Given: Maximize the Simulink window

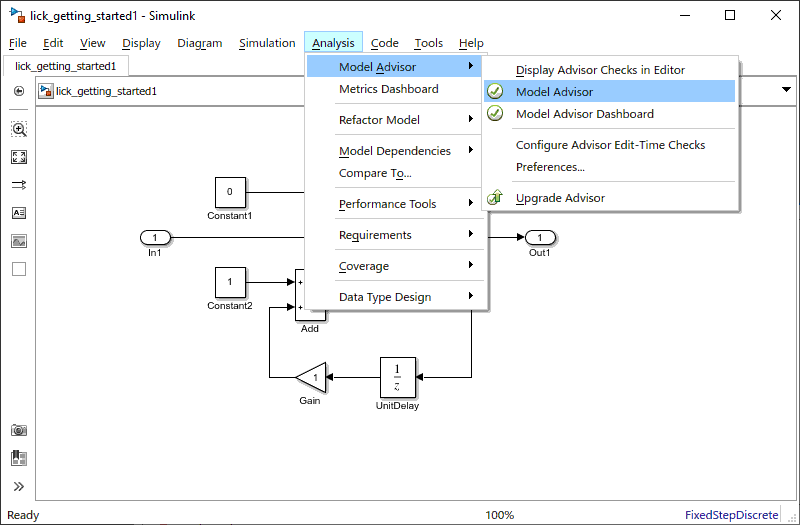Looking at the screenshot, I should 730,15.
